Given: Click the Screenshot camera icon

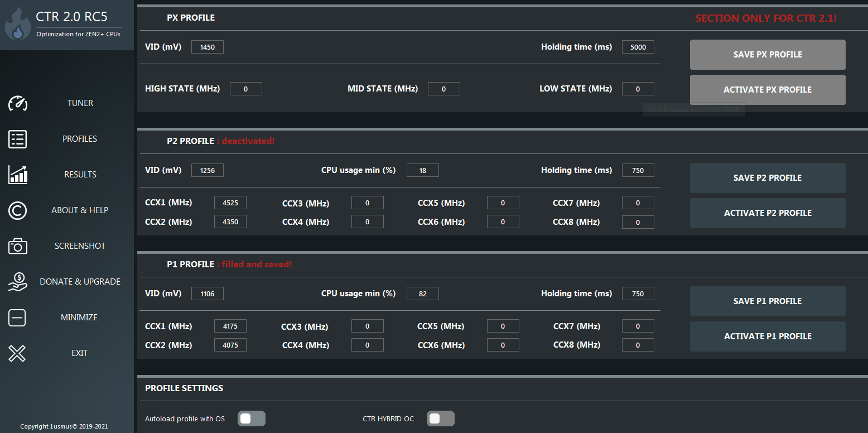Looking at the screenshot, I should pyautogui.click(x=17, y=246).
